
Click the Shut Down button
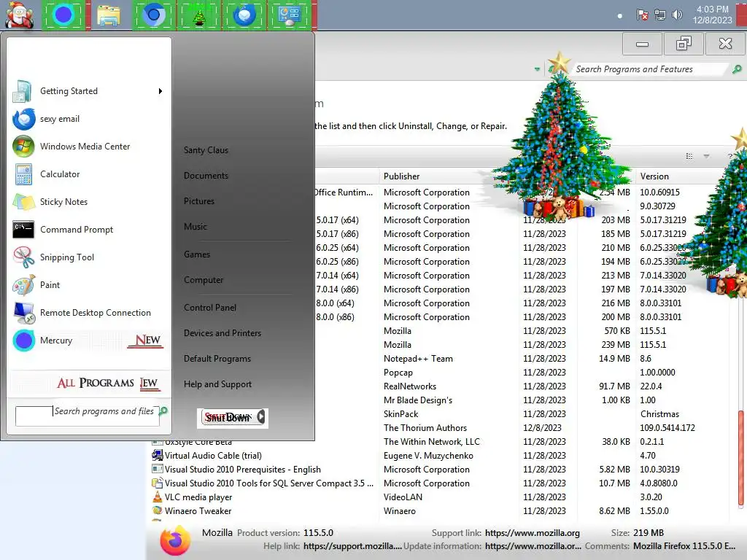(x=228, y=418)
